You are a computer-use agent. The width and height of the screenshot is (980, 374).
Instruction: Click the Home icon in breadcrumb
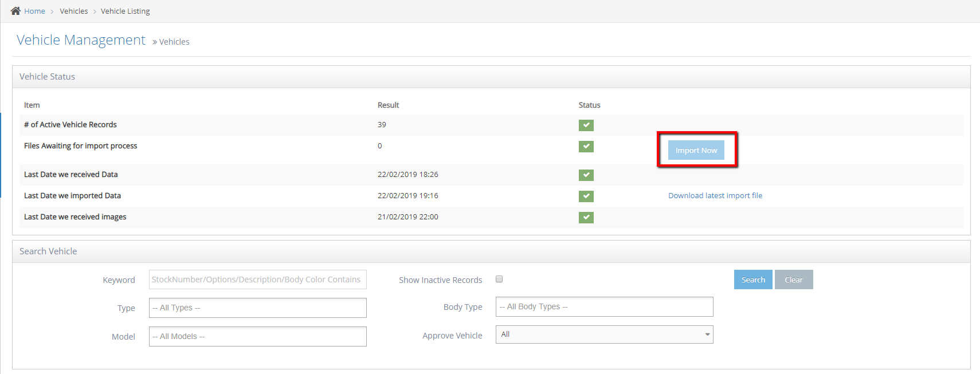point(15,11)
